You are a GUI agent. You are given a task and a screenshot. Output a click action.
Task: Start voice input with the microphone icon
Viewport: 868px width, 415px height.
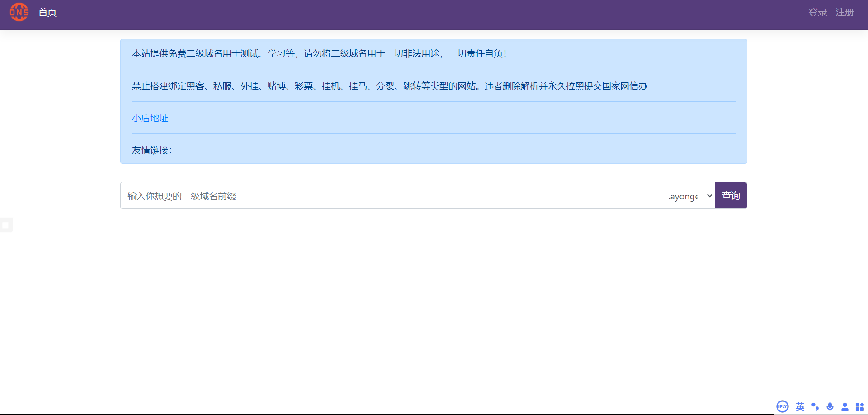[830, 406]
